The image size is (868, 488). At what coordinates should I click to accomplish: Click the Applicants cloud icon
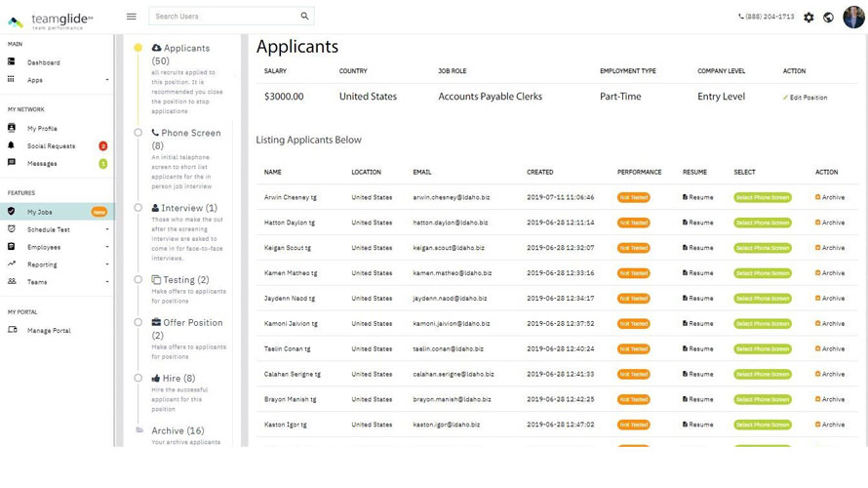tap(157, 48)
